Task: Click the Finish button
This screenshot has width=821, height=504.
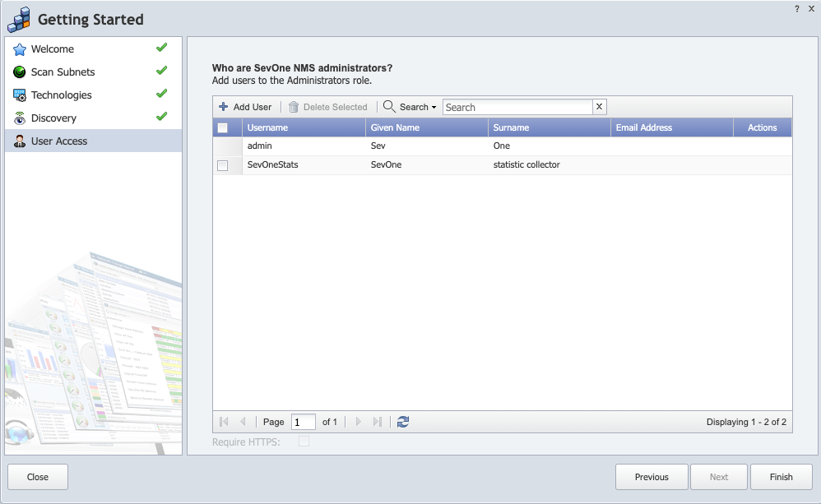Action: click(782, 477)
